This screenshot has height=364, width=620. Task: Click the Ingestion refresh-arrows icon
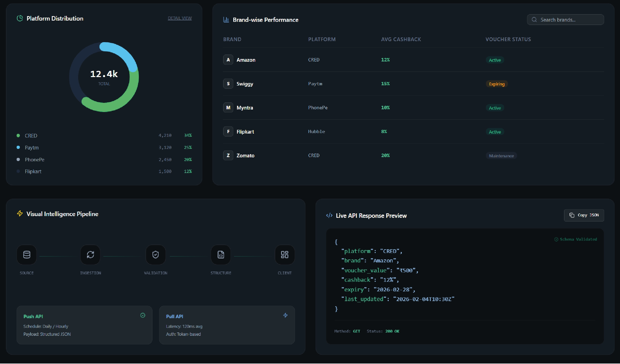click(90, 254)
